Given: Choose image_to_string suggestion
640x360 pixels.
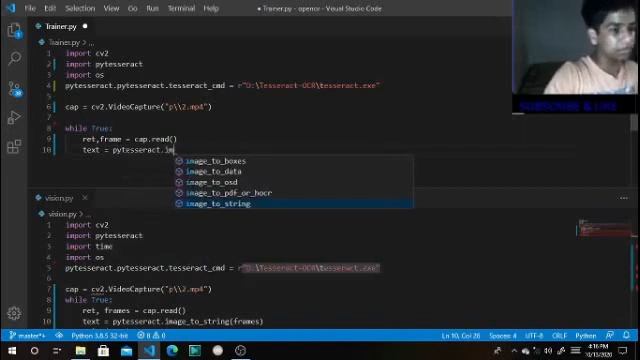Looking at the screenshot, I should (294, 203).
